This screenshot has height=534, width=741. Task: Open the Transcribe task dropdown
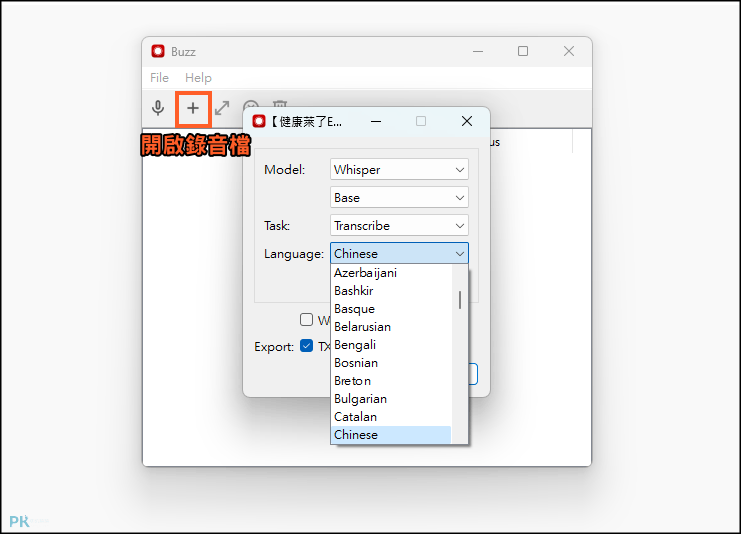point(399,225)
